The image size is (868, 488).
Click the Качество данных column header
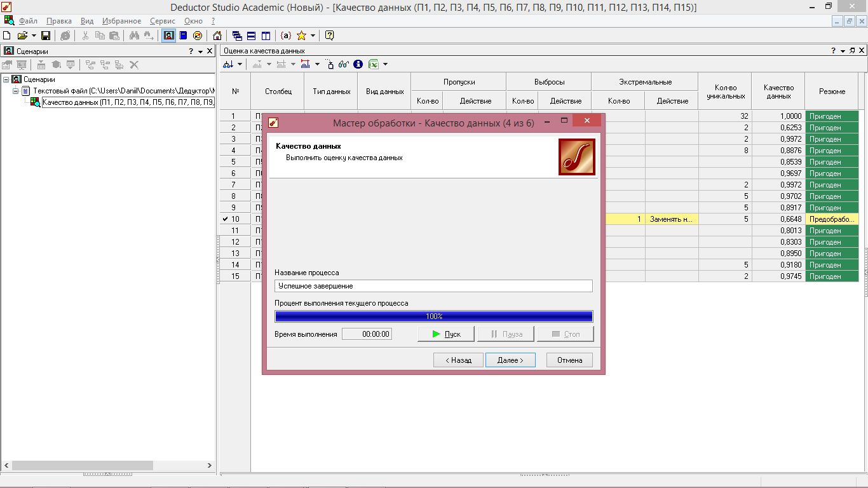pos(778,91)
